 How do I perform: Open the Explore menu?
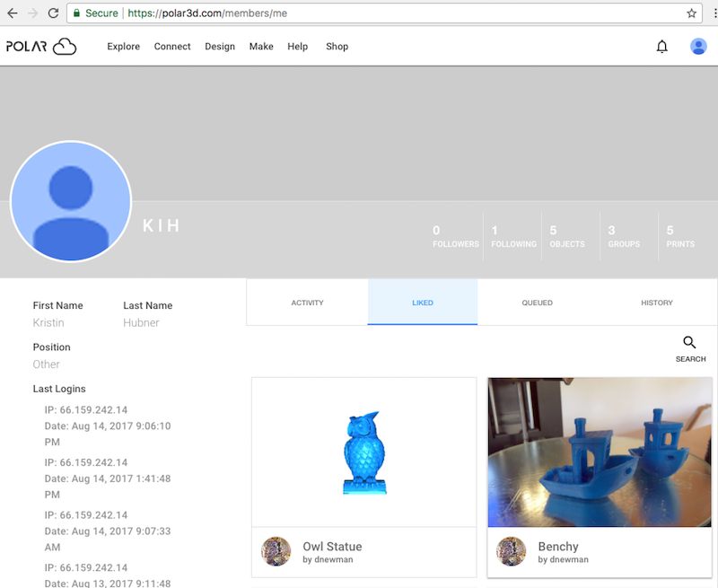(124, 47)
